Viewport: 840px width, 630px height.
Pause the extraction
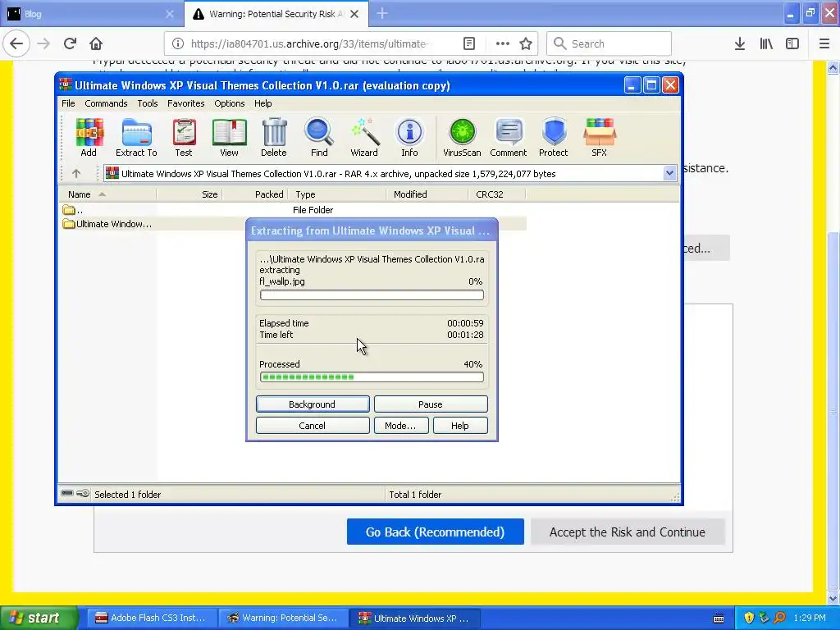431,404
